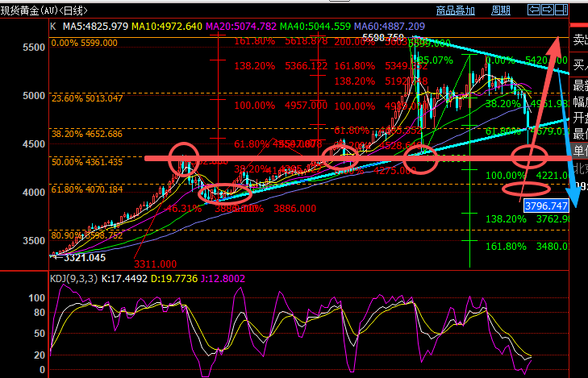Image resolution: width=588 pixels, height=378 pixels.
Task: Click the right arrow navigation icon
Action: pyautogui.click(x=548, y=10)
